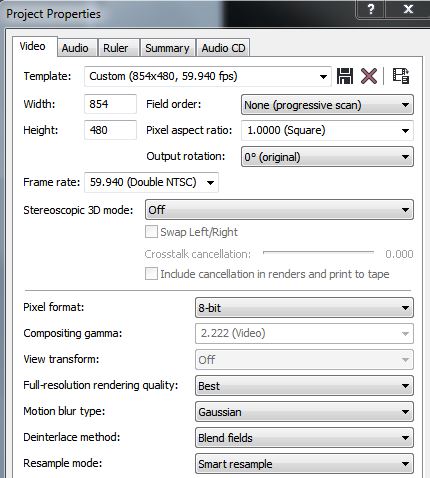Click the Width input field
430x478 pixels.
pyautogui.click(x=110, y=104)
